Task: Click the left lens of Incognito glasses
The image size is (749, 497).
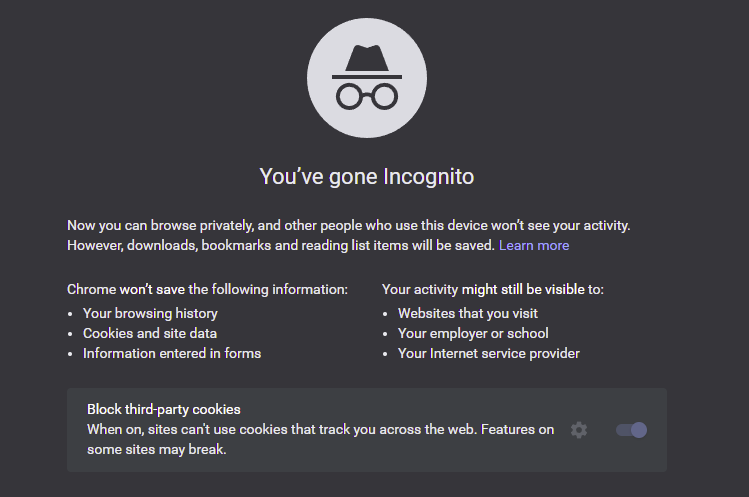Action: [x=350, y=97]
